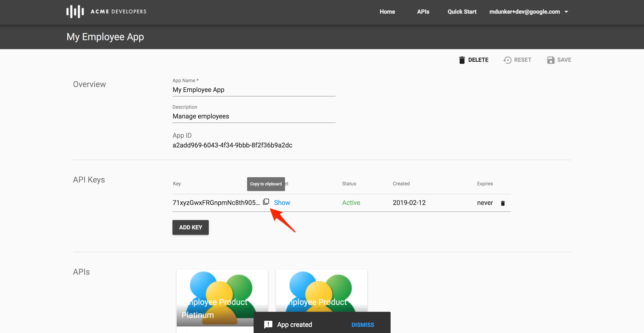Open APIs in the navigation bar
This screenshot has height=333, width=644.
(423, 12)
